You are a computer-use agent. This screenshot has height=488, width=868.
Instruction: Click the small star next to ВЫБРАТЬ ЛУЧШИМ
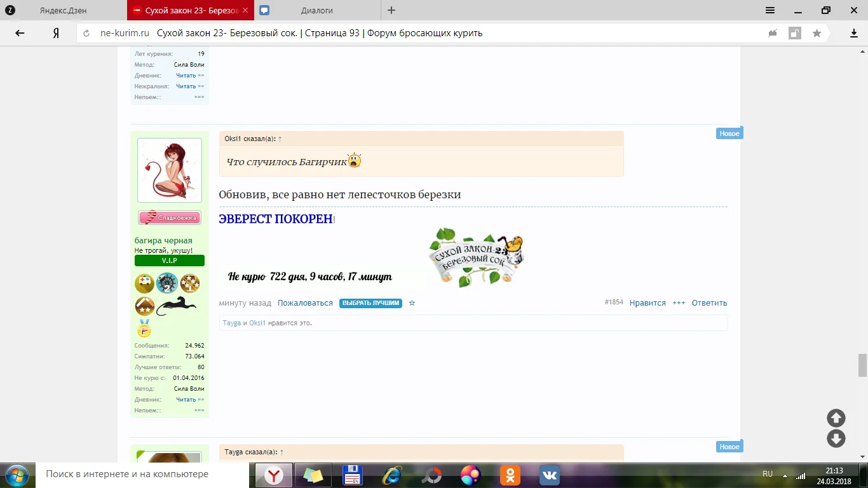pos(412,303)
